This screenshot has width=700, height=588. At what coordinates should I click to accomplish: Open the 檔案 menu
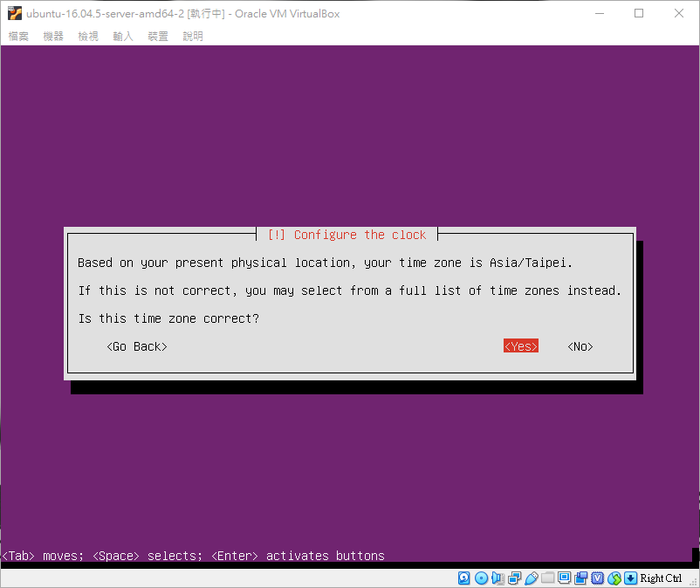pos(18,36)
